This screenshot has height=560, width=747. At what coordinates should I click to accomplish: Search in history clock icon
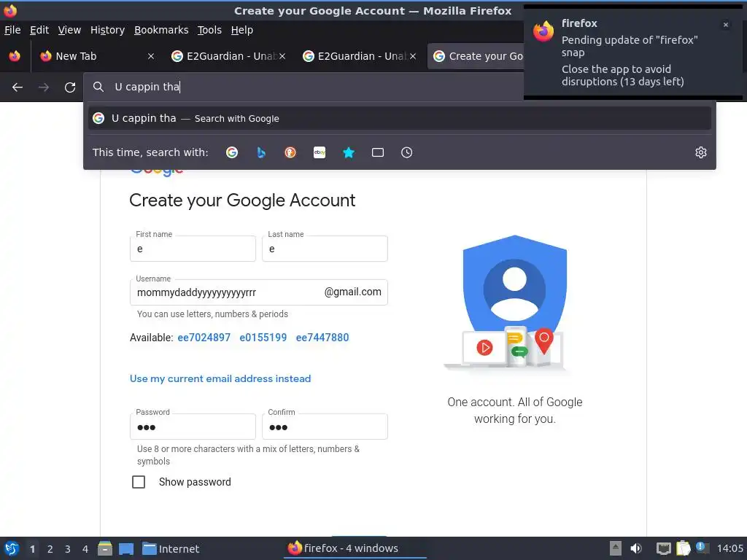tap(407, 152)
